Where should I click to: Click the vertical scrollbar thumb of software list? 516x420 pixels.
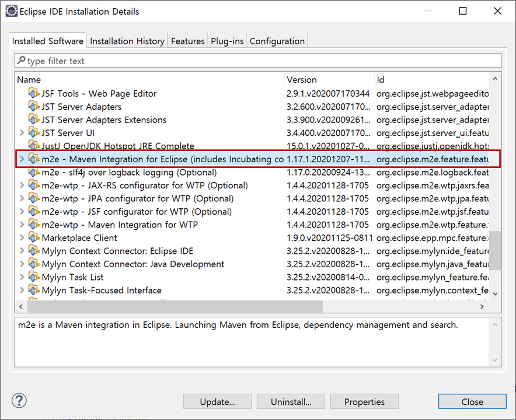[495, 250]
